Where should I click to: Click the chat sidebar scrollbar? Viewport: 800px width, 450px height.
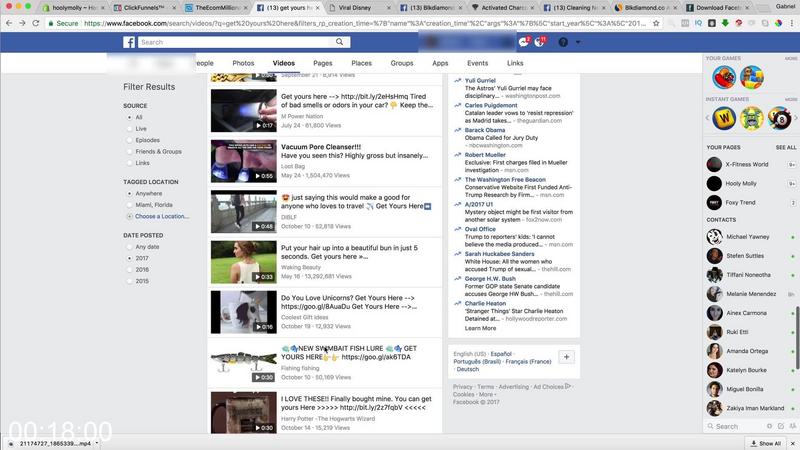(797, 337)
